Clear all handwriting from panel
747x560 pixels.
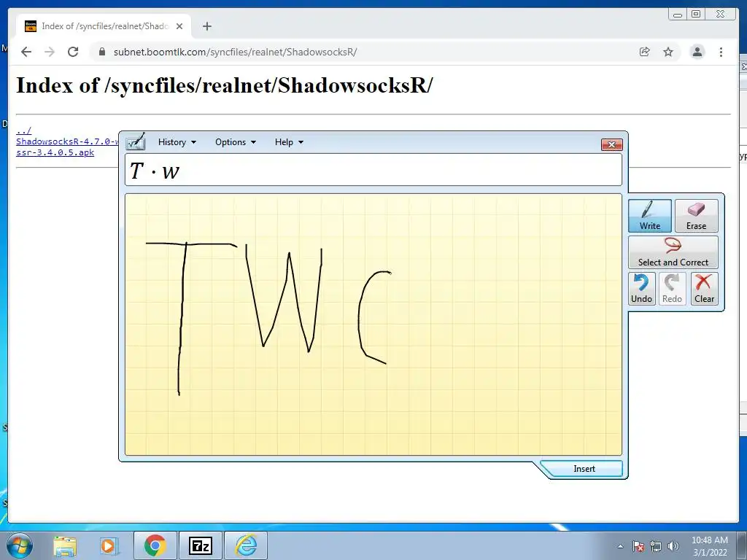tap(704, 289)
